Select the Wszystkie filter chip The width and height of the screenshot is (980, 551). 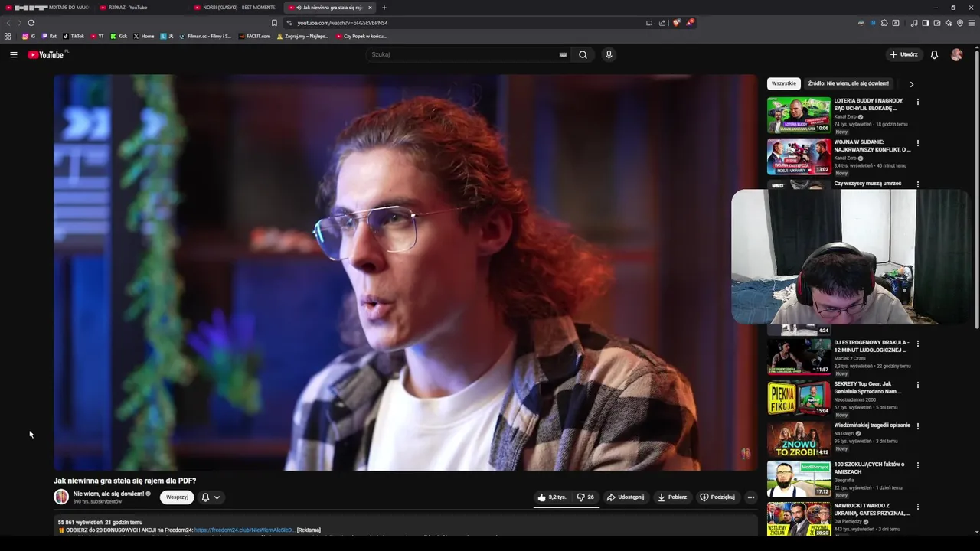click(783, 83)
